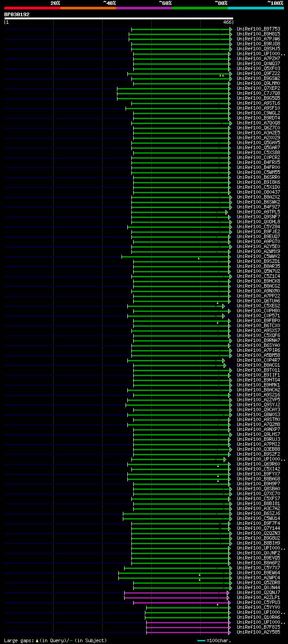Click hit label UniRef100_B9EUQ7

click(x=258, y=237)
